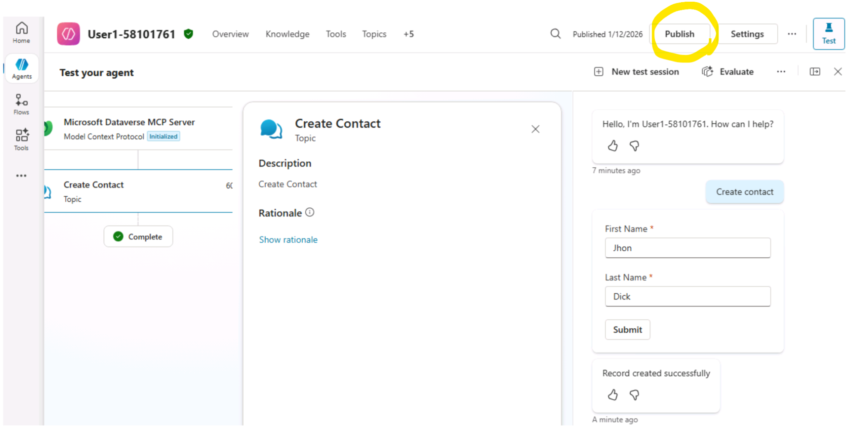The height and width of the screenshot is (438, 868).
Task: Submit the contact form
Action: pyautogui.click(x=627, y=330)
